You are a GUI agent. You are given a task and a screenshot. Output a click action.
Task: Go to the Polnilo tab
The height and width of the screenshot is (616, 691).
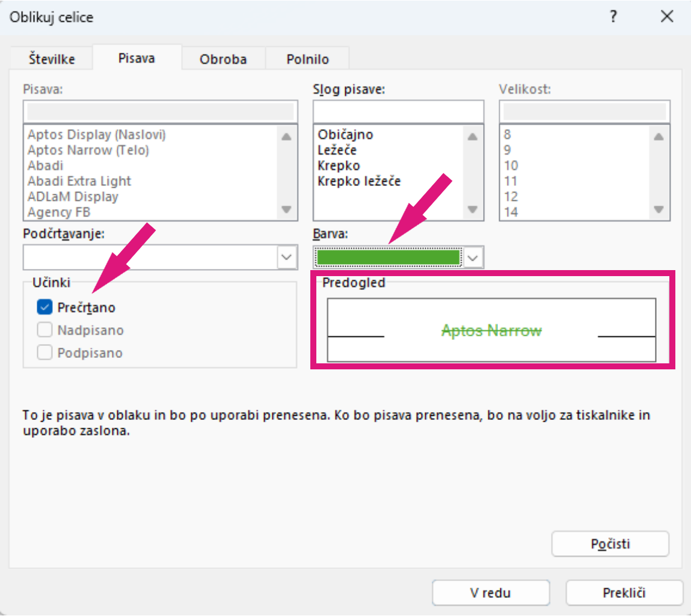tap(307, 58)
